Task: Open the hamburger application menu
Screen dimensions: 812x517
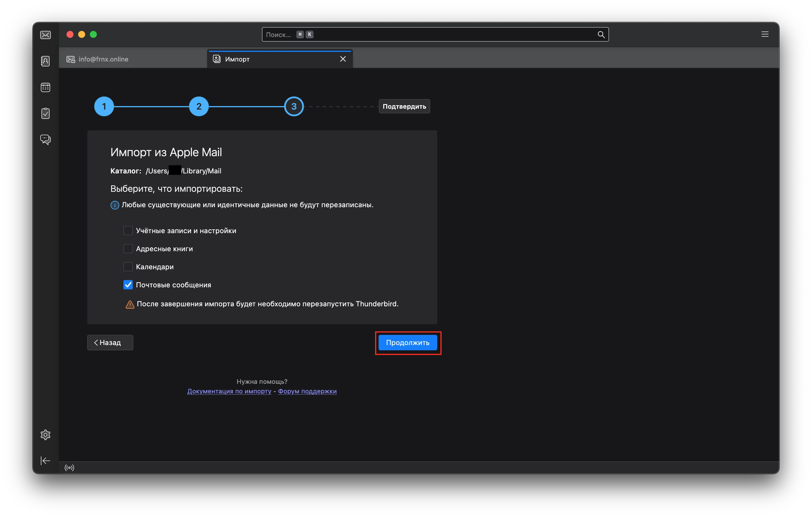Action: (x=765, y=34)
